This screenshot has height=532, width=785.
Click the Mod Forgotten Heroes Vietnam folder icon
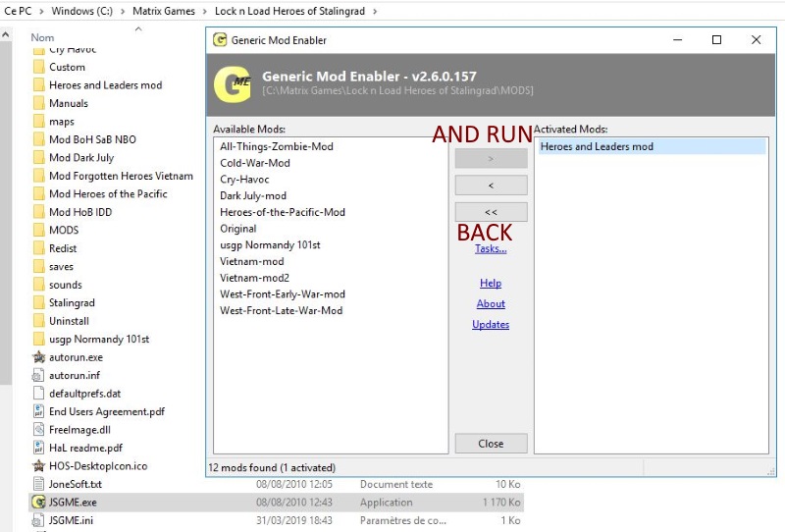point(38,176)
